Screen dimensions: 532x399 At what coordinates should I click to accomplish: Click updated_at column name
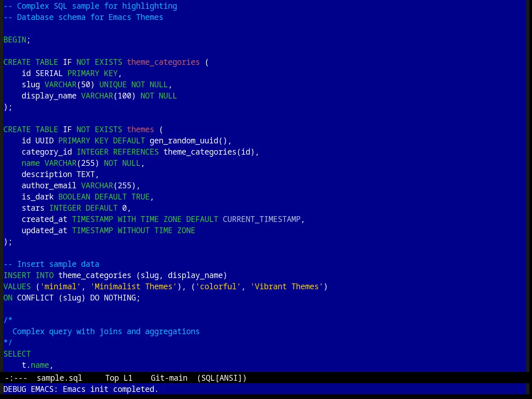click(44, 231)
